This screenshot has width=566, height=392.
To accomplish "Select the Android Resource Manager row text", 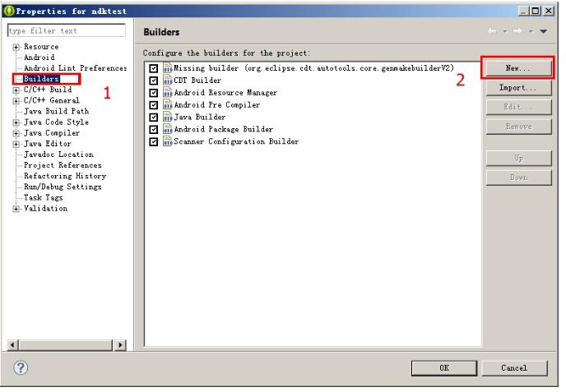I will (225, 93).
